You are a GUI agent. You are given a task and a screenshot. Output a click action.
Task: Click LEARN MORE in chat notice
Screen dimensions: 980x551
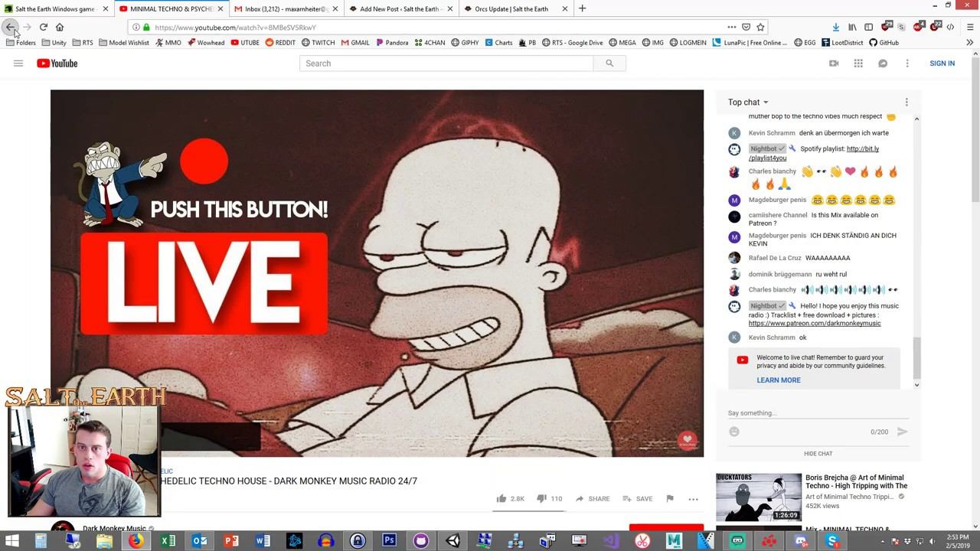[x=779, y=380]
